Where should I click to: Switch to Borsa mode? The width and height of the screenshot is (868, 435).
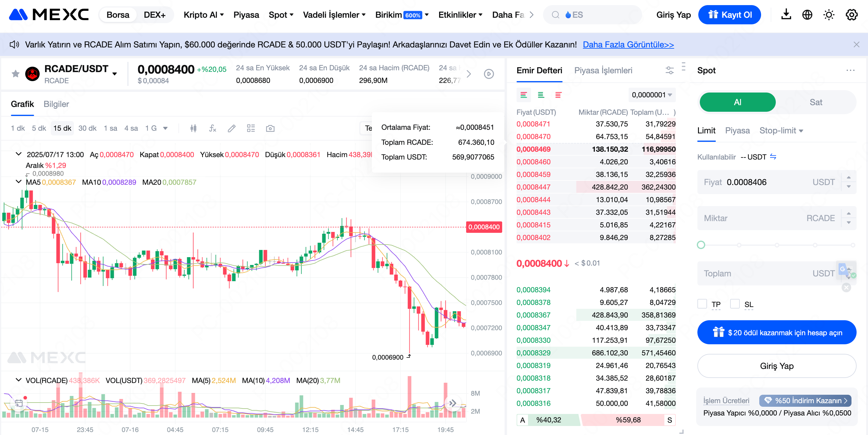(118, 15)
